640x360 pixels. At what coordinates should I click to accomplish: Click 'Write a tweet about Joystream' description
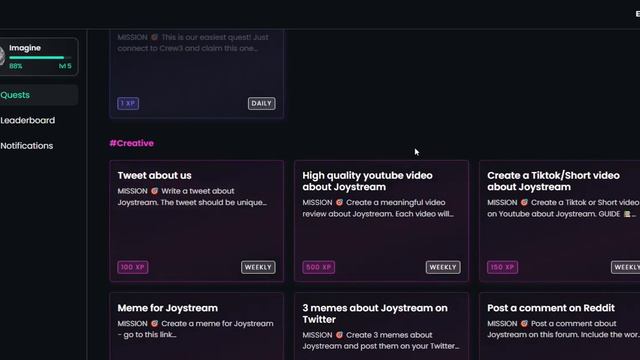(x=192, y=197)
